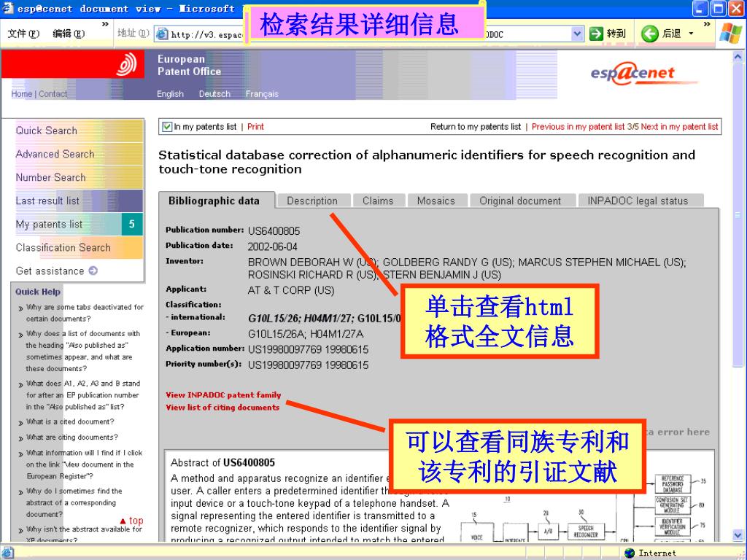This screenshot has width=747, height=560.
Task: Switch to the Description tab
Action: pos(312,201)
